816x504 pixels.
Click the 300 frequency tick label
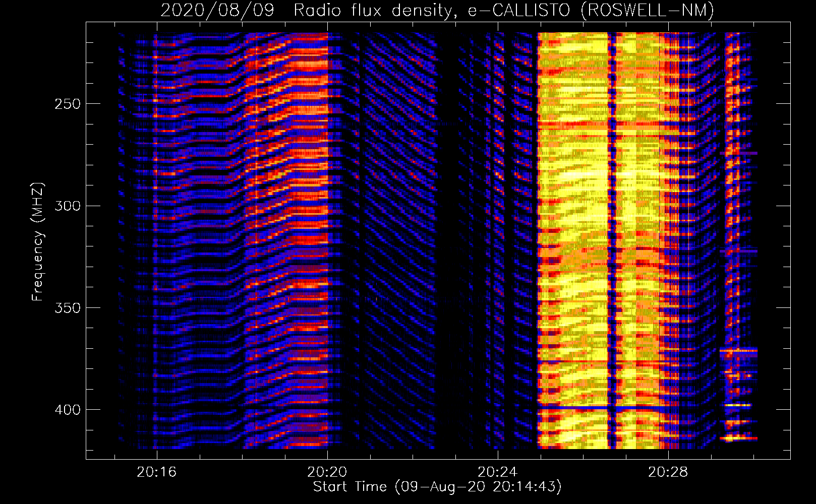pos(68,206)
